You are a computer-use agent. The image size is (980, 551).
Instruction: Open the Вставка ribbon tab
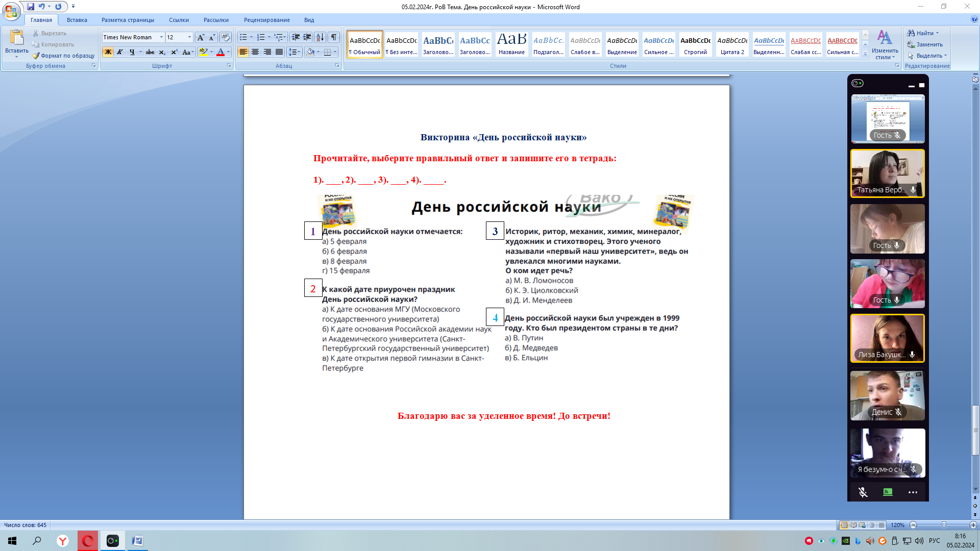tap(77, 20)
